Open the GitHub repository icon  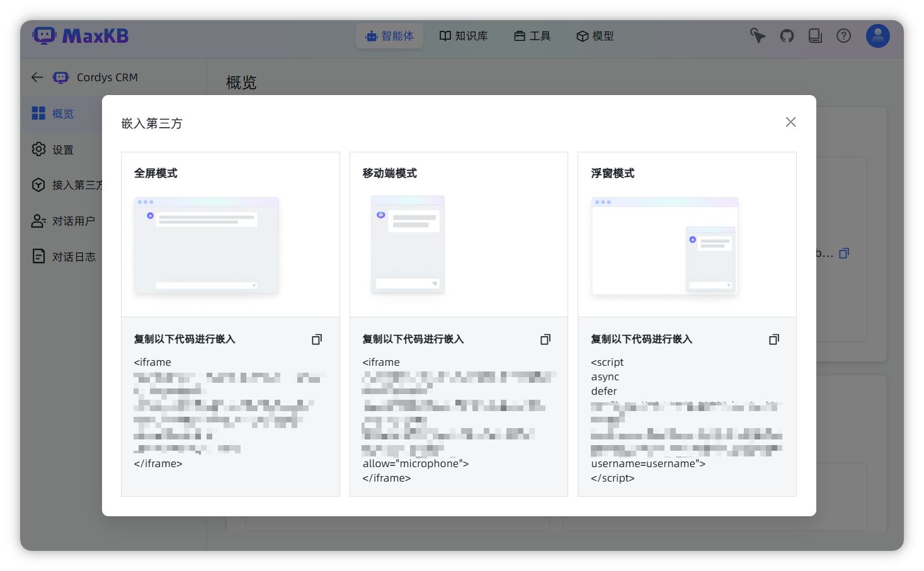point(787,36)
